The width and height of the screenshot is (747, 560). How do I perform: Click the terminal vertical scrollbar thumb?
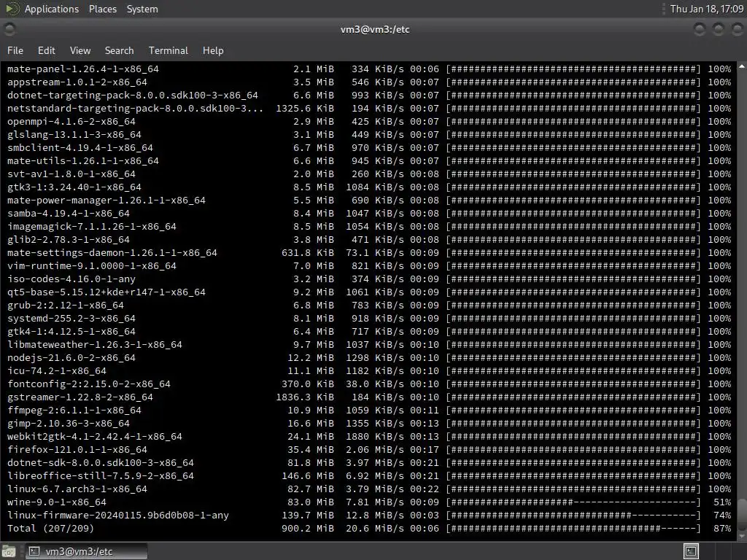click(x=742, y=513)
